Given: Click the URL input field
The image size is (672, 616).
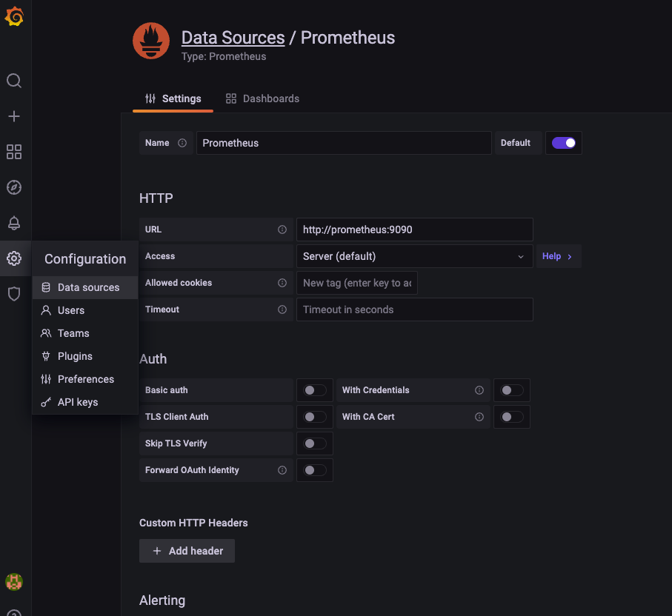Looking at the screenshot, I should pos(414,230).
